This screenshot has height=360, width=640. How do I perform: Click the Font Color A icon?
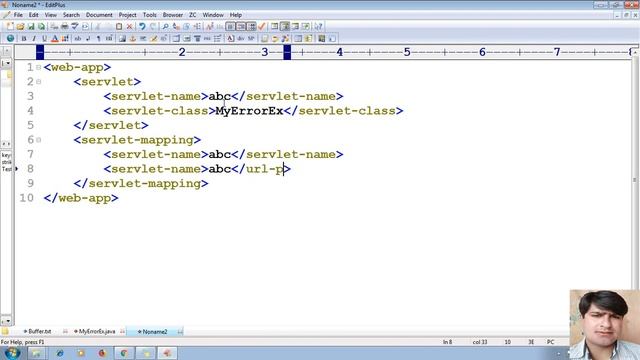pyautogui.click(x=55, y=38)
